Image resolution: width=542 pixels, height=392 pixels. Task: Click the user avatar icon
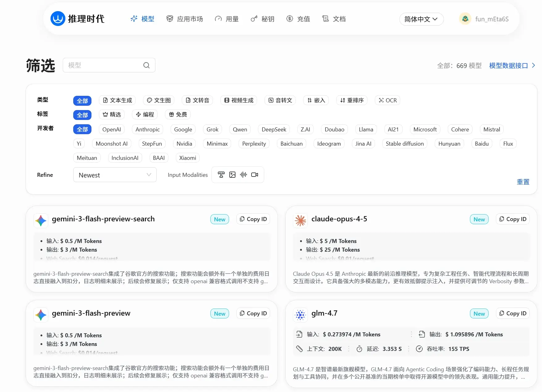click(465, 19)
